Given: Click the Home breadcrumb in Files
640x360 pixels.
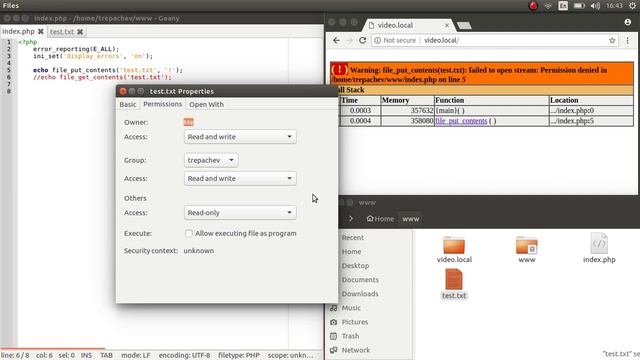Looking at the screenshot, I should (x=380, y=219).
